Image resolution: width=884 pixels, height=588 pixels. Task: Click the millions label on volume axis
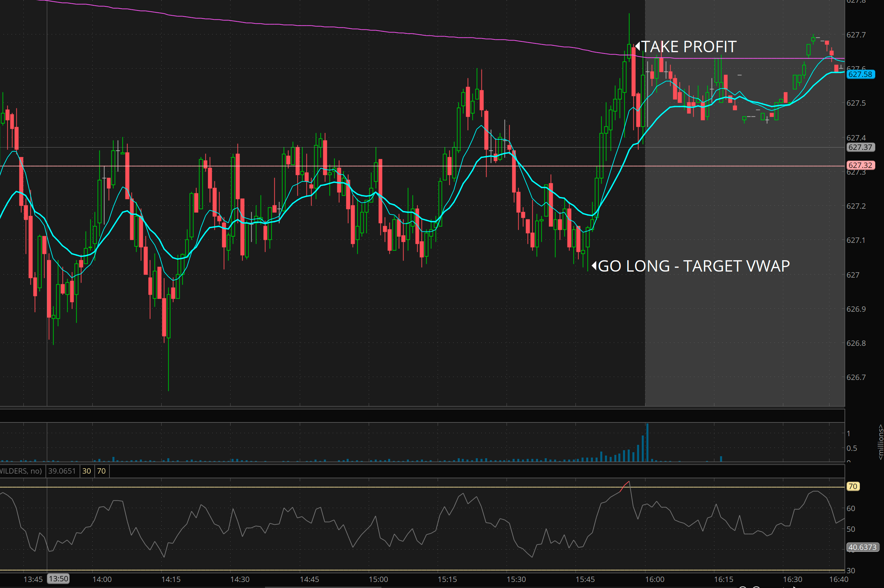(x=880, y=442)
